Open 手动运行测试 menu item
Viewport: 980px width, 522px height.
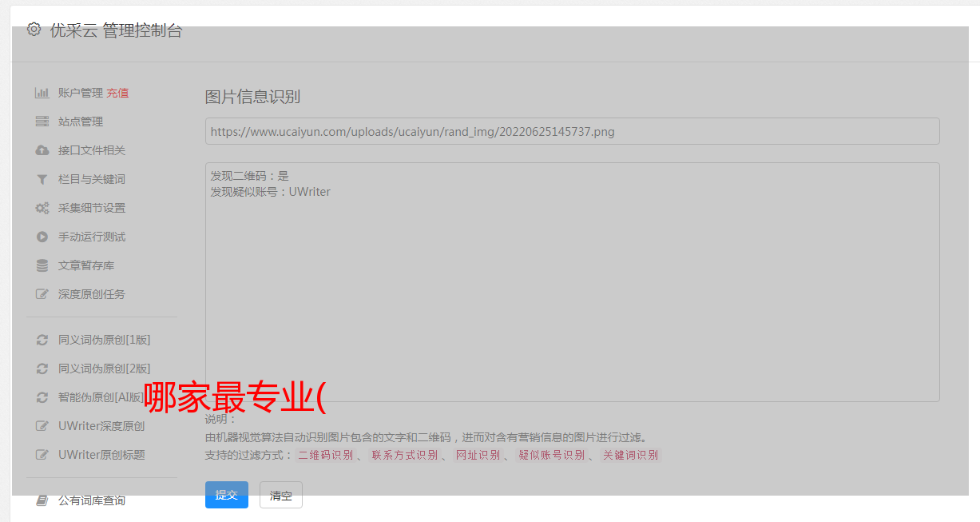pyautogui.click(x=92, y=237)
